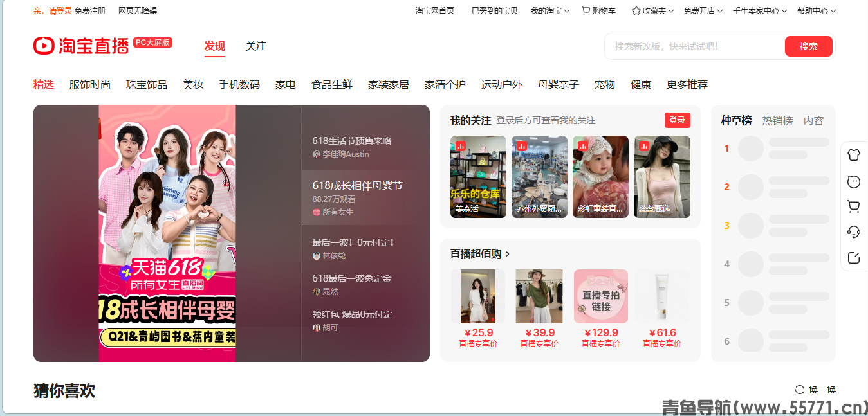Click the Taobao Live logo
Image resolution: width=868 pixels, height=416 pixels.
coord(81,46)
